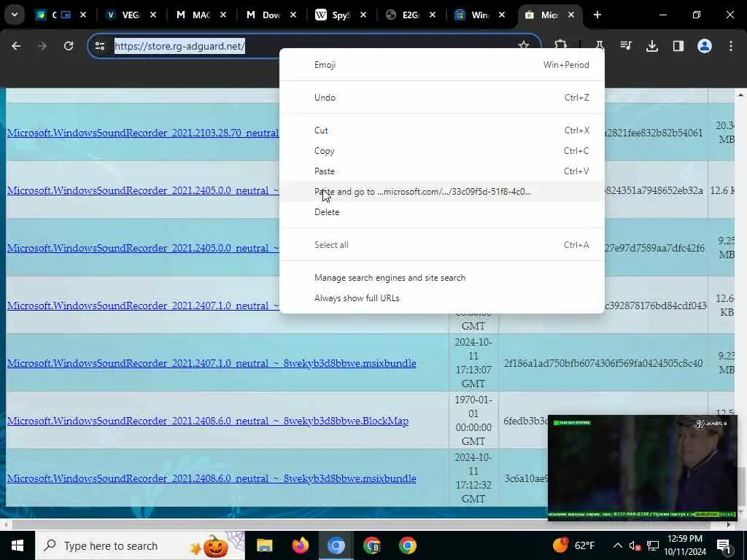This screenshot has width=747, height=560.
Task: Open the weather 62°F taskbar widget
Action: pyautogui.click(x=575, y=545)
